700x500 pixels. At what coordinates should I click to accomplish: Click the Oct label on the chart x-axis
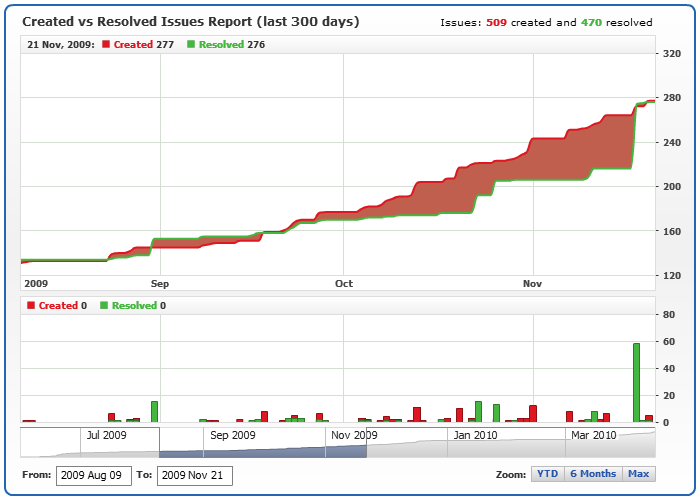tap(342, 284)
